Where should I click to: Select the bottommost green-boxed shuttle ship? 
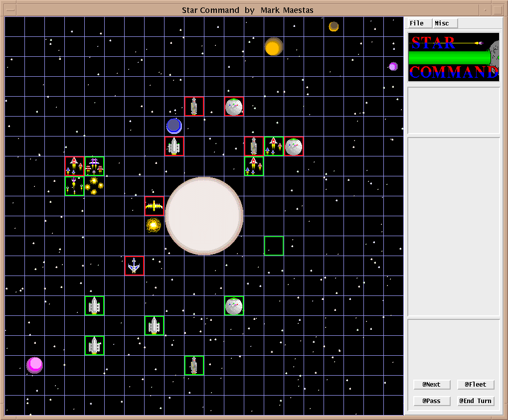(194, 365)
